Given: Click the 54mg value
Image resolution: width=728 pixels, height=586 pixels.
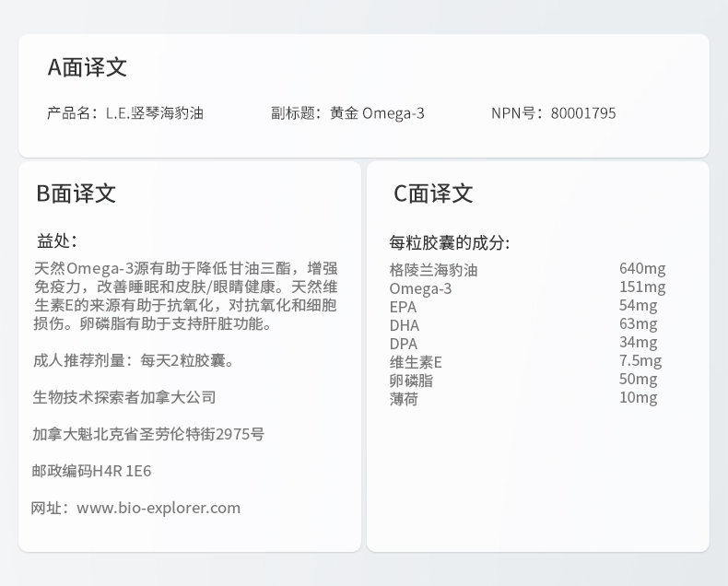Looking at the screenshot, I should [639, 306].
